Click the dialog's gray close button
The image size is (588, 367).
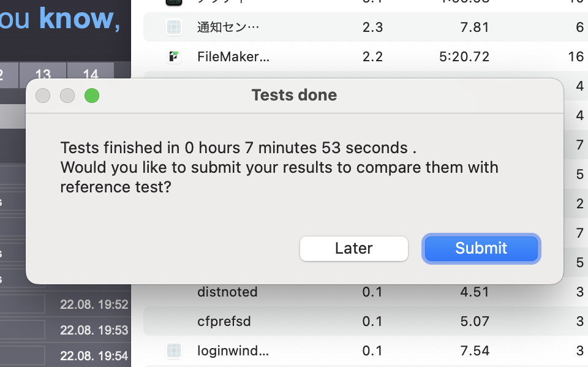click(43, 96)
